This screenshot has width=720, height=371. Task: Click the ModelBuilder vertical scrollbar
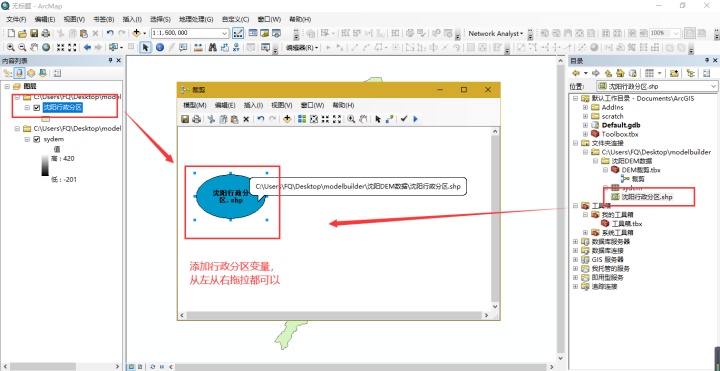coord(495,219)
